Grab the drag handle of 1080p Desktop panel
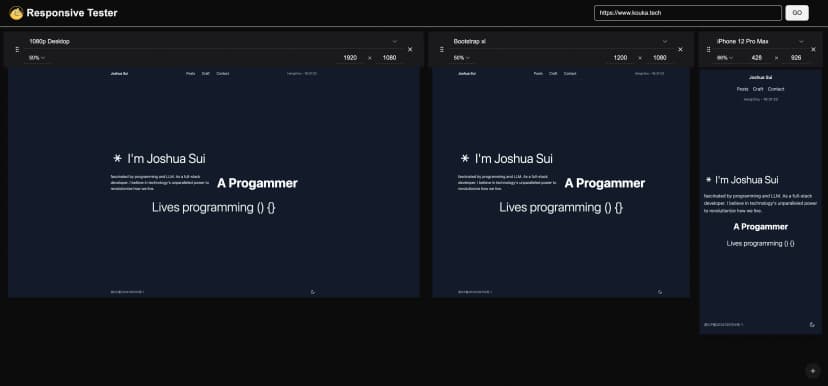The image size is (828, 386). 17,50
